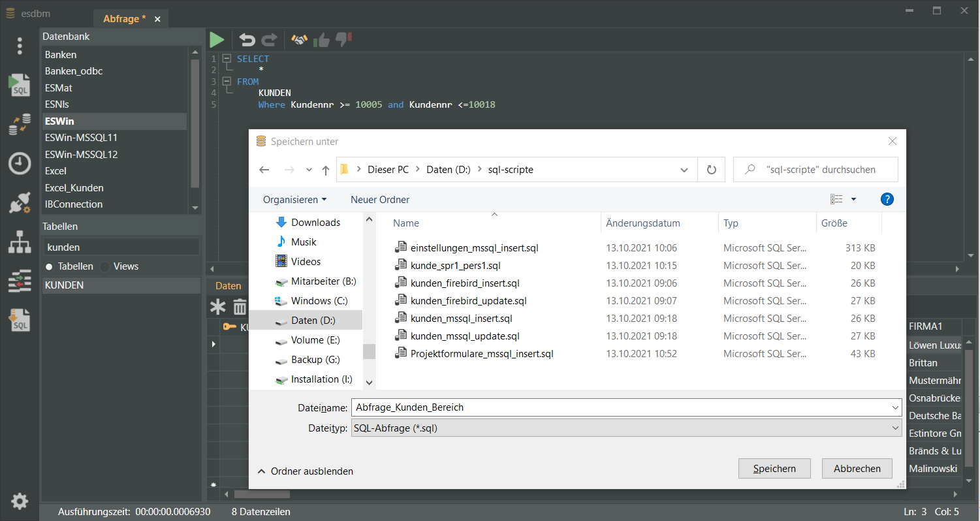This screenshot has height=521, width=980.
Task: Click the navigation pane scrollbar down arrow
Action: pos(369,383)
